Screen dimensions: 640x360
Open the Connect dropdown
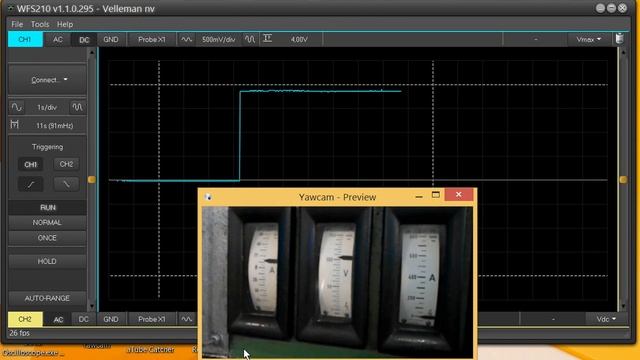(x=47, y=80)
